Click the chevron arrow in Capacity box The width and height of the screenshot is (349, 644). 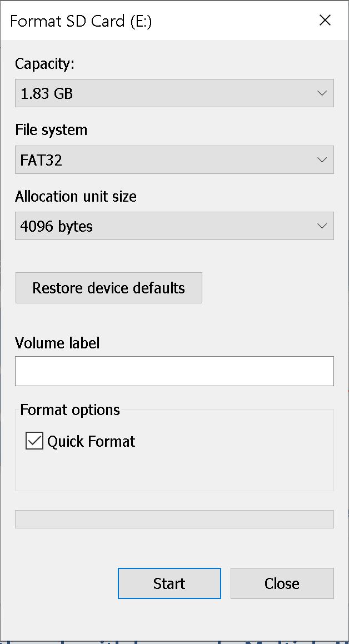click(322, 93)
